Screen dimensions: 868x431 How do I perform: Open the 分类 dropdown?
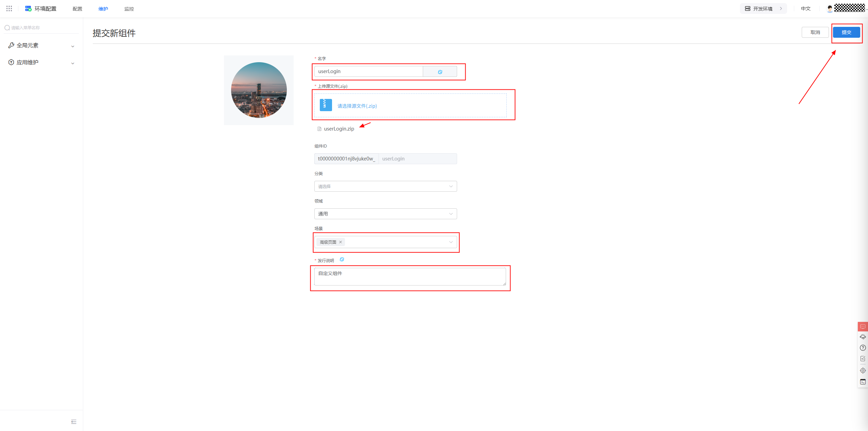click(385, 186)
